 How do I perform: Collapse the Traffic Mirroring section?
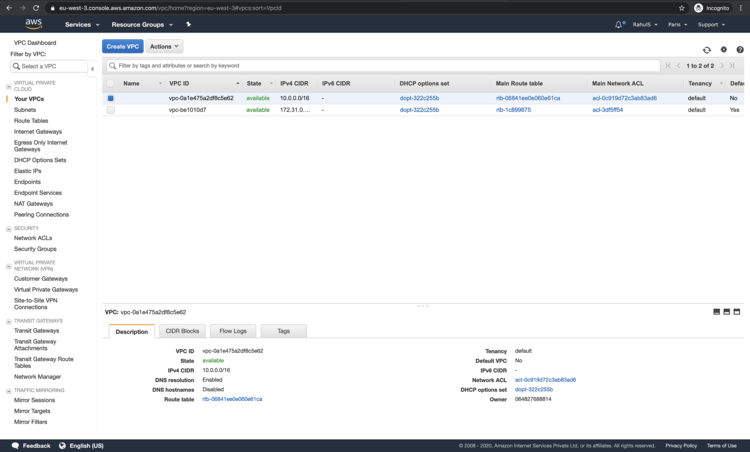(9, 391)
